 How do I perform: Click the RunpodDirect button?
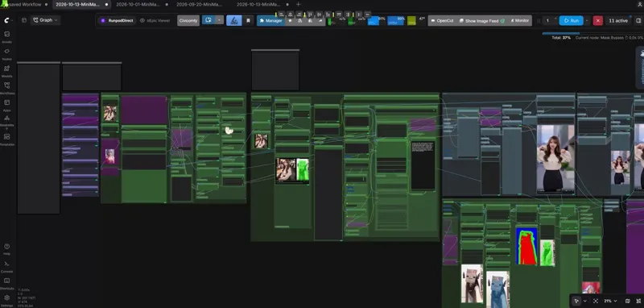pyautogui.click(x=117, y=21)
